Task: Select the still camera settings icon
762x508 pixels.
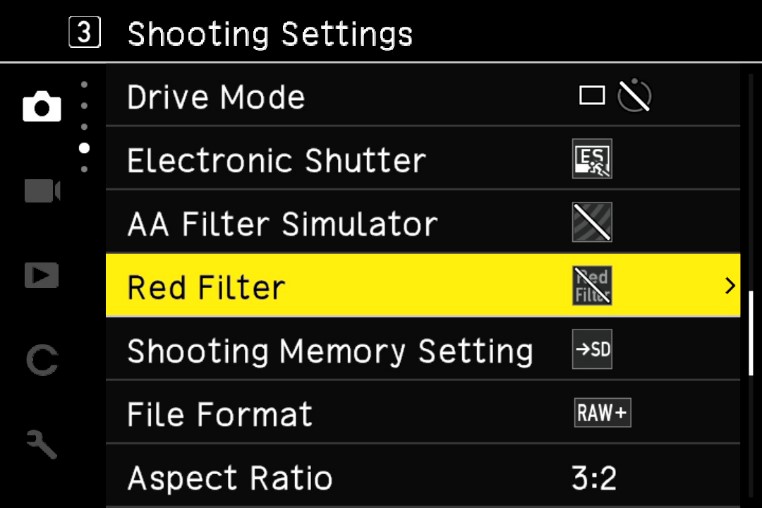Action: [42, 106]
